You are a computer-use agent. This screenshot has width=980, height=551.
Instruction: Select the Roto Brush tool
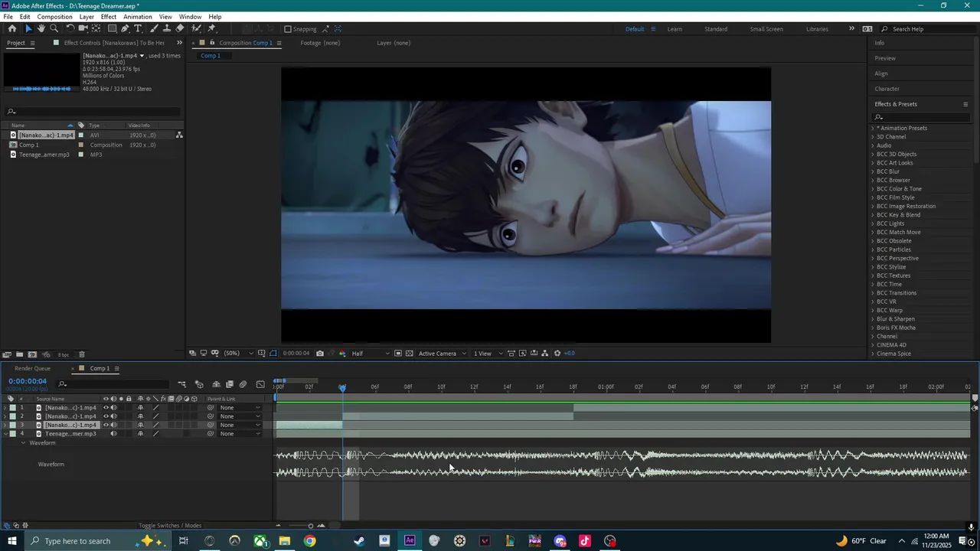197,28
